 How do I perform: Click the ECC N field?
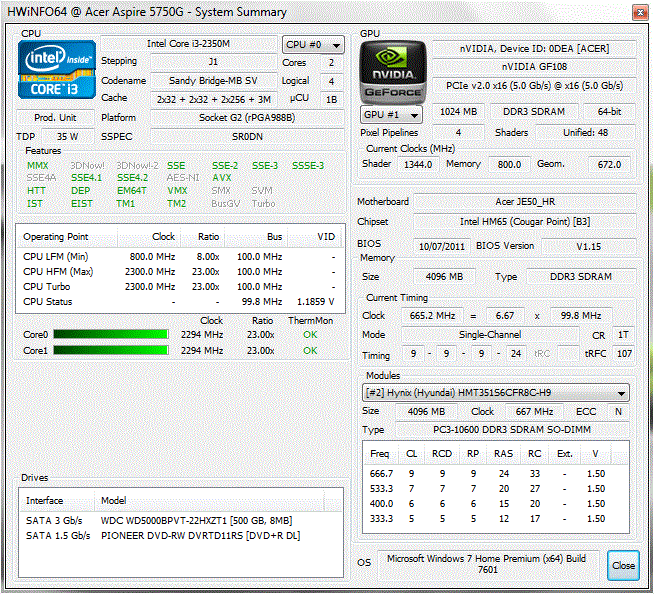pyautogui.click(x=618, y=411)
